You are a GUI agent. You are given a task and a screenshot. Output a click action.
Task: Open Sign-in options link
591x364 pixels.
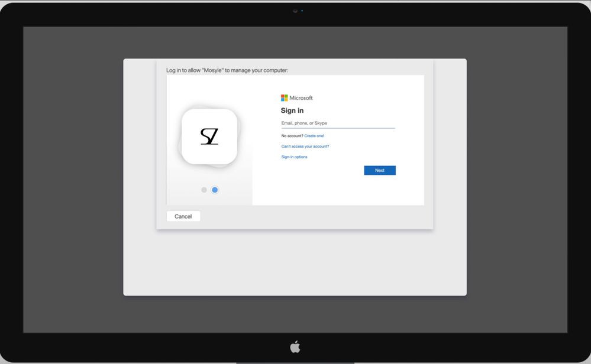(294, 157)
